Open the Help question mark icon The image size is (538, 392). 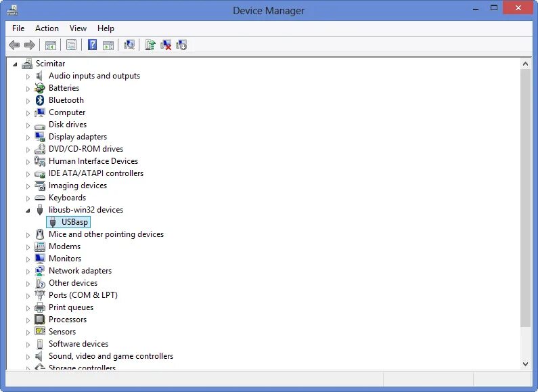(92, 45)
